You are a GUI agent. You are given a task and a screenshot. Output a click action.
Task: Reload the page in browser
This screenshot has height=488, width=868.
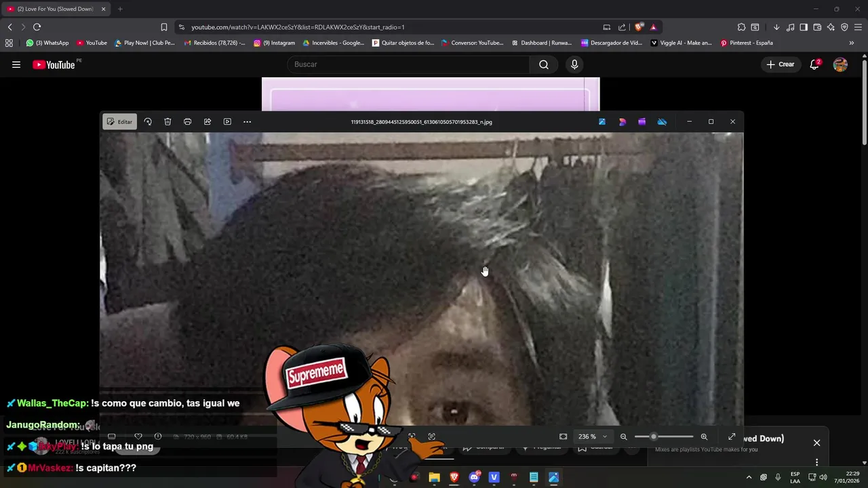point(37,27)
